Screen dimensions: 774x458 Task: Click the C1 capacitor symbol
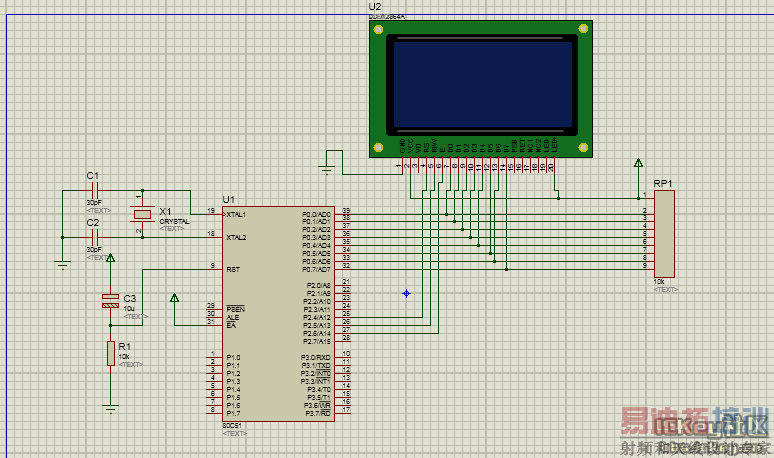click(93, 189)
